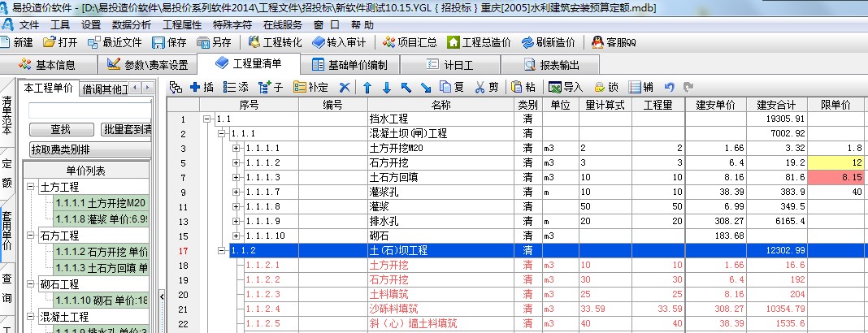Select 1.1.1.2 石方开挖 in unit price list

point(101,252)
